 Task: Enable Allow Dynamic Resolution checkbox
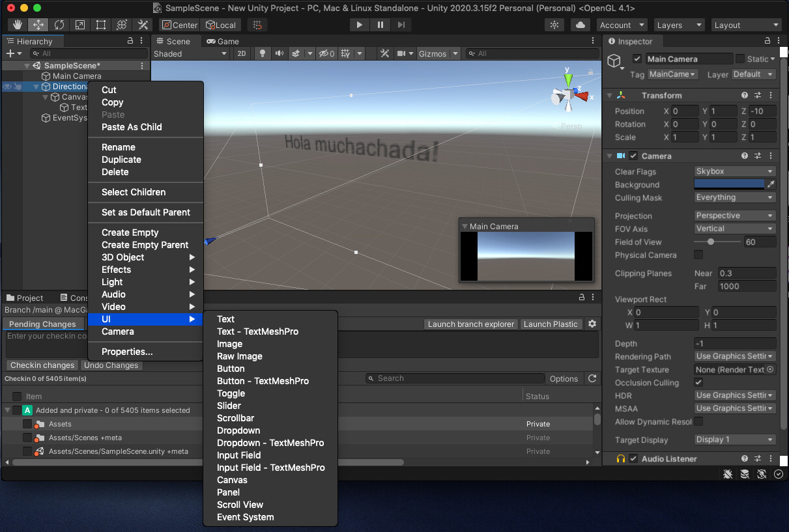coord(698,421)
